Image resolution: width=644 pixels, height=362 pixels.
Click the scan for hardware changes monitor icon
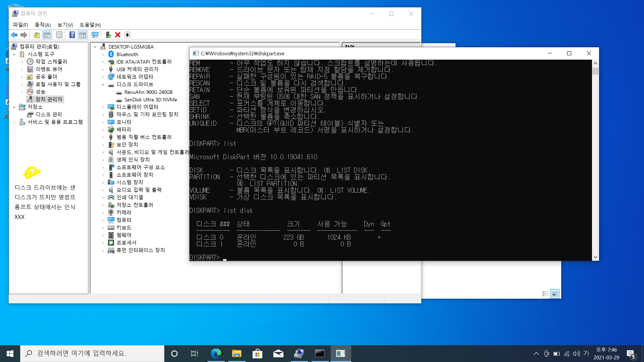(95, 35)
